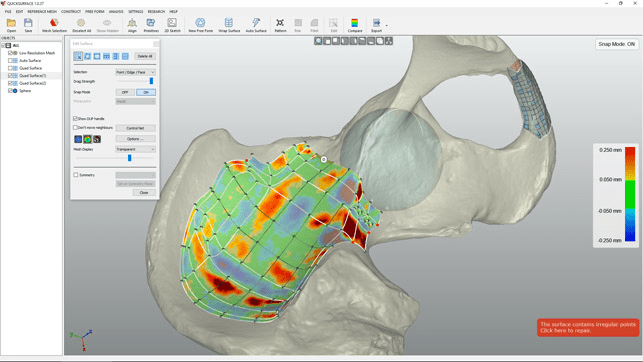Select the Quad Surface(1) tree row
The width and height of the screenshot is (643, 362).
pos(31,75)
